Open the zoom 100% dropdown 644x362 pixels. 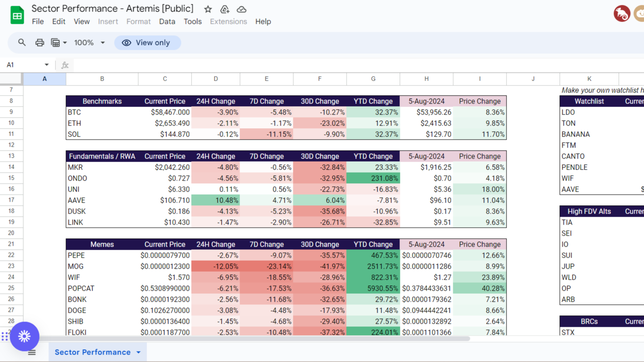[89, 43]
